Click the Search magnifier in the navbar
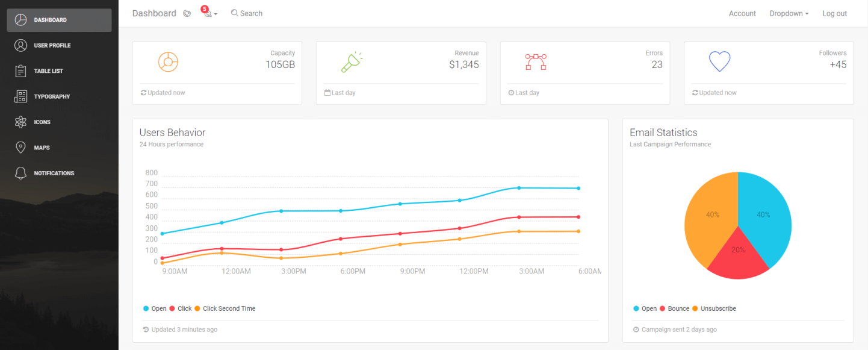The image size is (868, 350). point(235,13)
